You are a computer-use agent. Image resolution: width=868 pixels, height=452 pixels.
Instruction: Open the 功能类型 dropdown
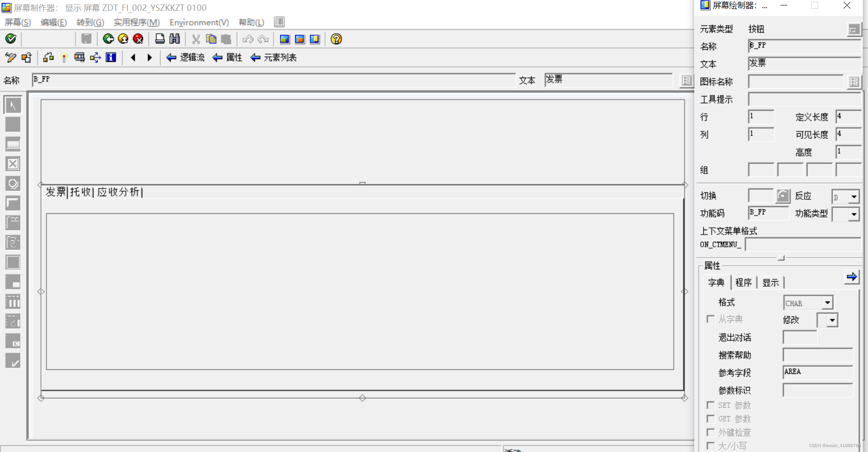[854, 214]
